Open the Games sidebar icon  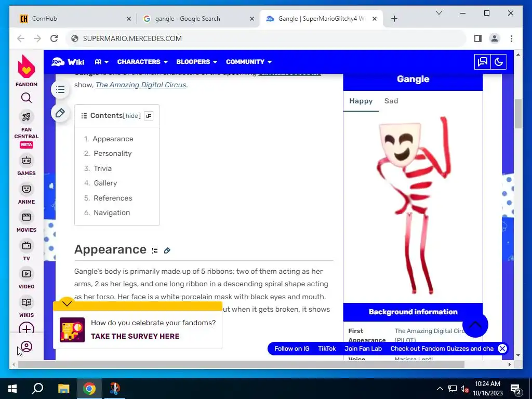click(26, 161)
